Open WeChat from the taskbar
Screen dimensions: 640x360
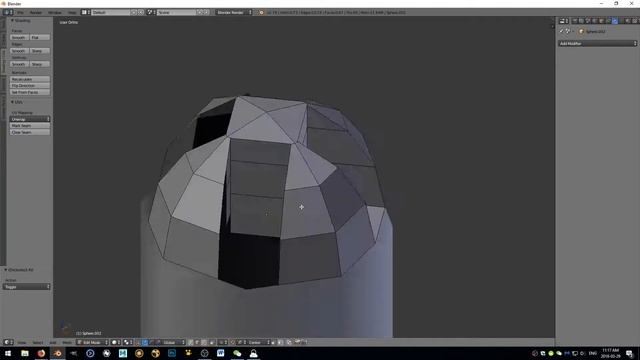[x=237, y=353]
